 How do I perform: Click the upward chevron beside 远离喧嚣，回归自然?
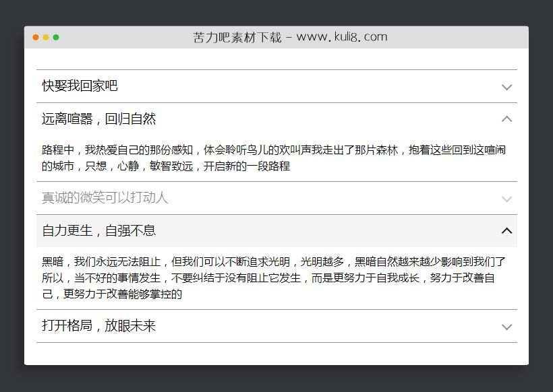pyautogui.click(x=506, y=119)
